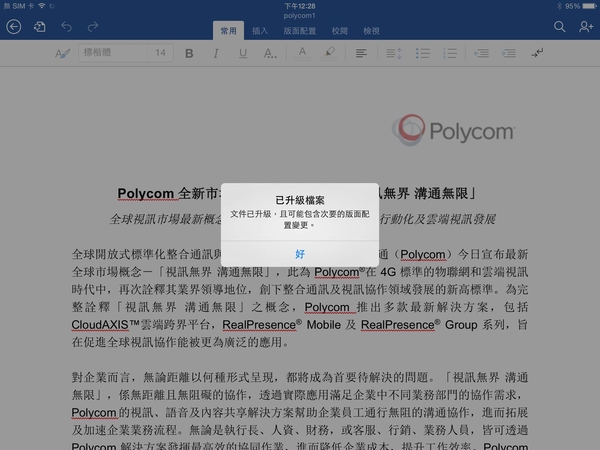Switch to the 校閱 tab

click(340, 31)
